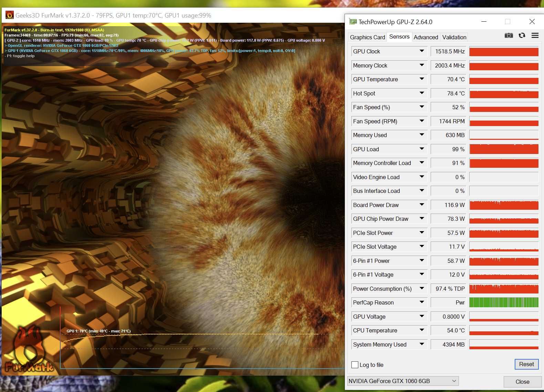Open Fan Speed (RPM) dropdown
Image resolution: width=544 pixels, height=392 pixels.
coord(422,121)
